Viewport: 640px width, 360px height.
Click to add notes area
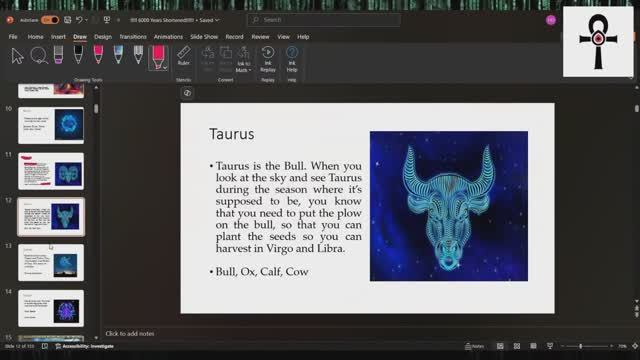click(130, 333)
